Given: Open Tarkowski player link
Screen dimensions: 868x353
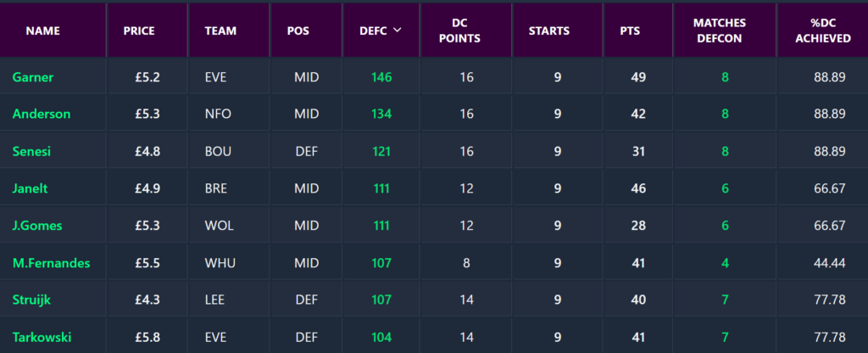Looking at the screenshot, I should click(x=41, y=338).
